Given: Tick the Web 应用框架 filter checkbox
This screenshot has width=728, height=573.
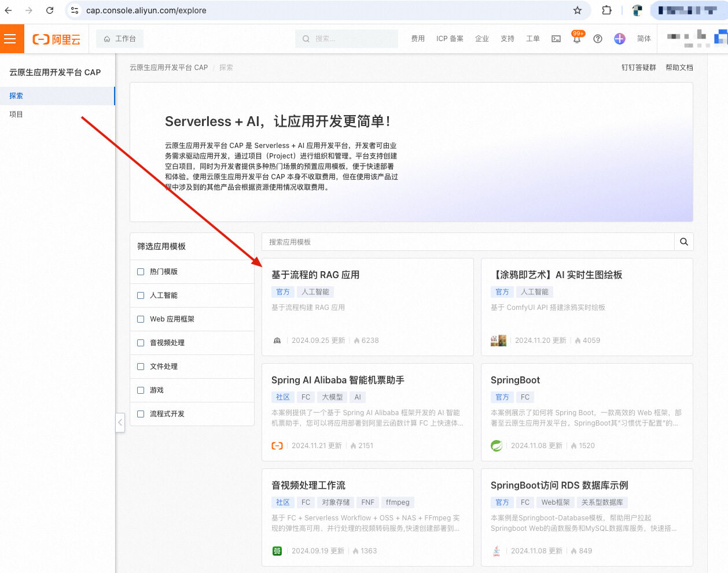Looking at the screenshot, I should pos(141,319).
